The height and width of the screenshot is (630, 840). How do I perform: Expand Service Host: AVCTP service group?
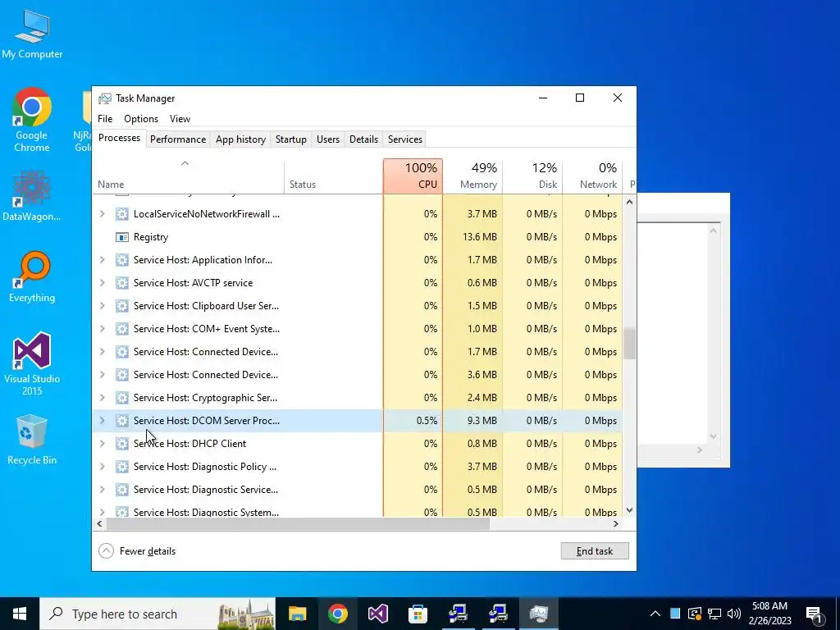click(x=103, y=283)
